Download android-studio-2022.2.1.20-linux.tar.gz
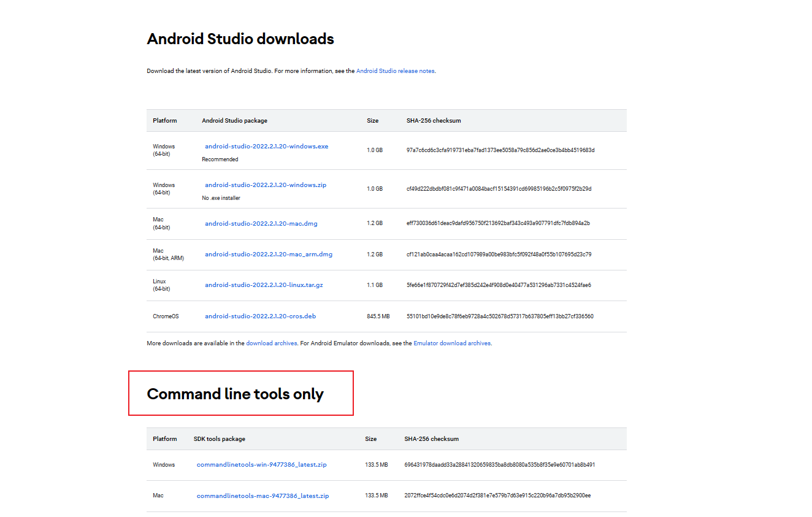This screenshot has height=517, width=812. coord(264,285)
